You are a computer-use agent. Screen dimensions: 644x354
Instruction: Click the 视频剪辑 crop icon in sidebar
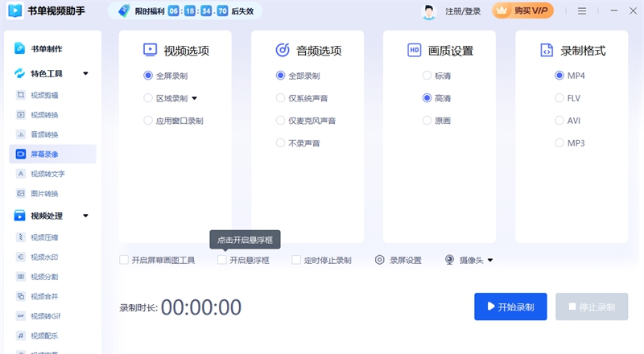(x=21, y=95)
